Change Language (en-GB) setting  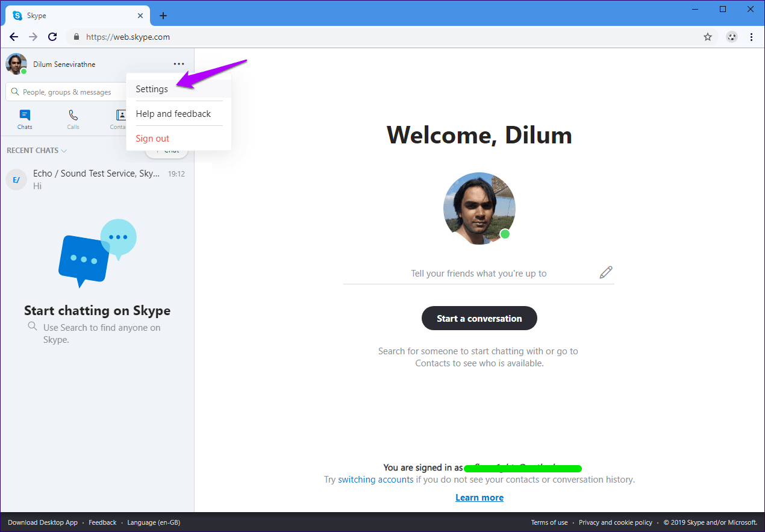point(154,522)
